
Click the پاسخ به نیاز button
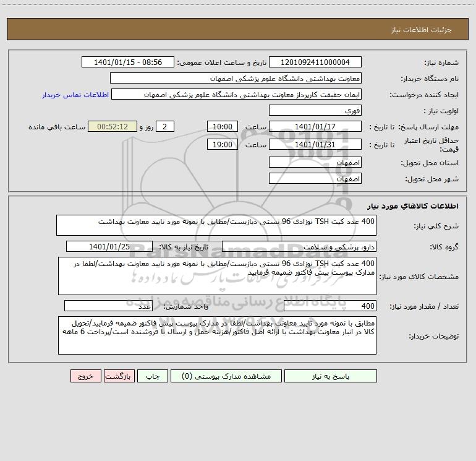pos(331,376)
